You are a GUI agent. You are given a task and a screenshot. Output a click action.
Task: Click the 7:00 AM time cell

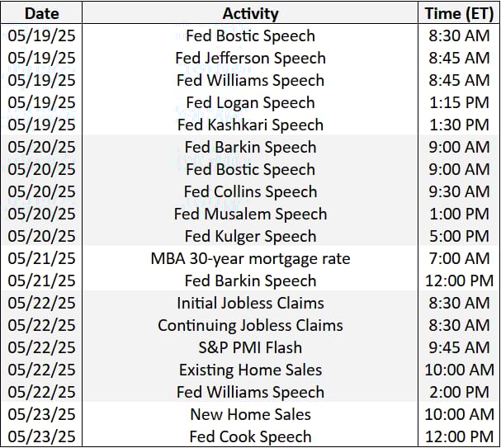[459, 258]
